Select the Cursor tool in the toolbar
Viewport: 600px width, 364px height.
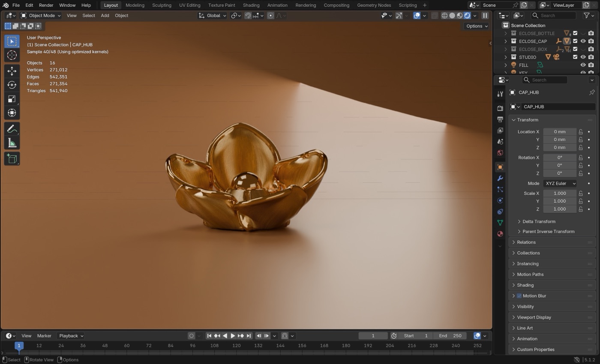coord(12,55)
